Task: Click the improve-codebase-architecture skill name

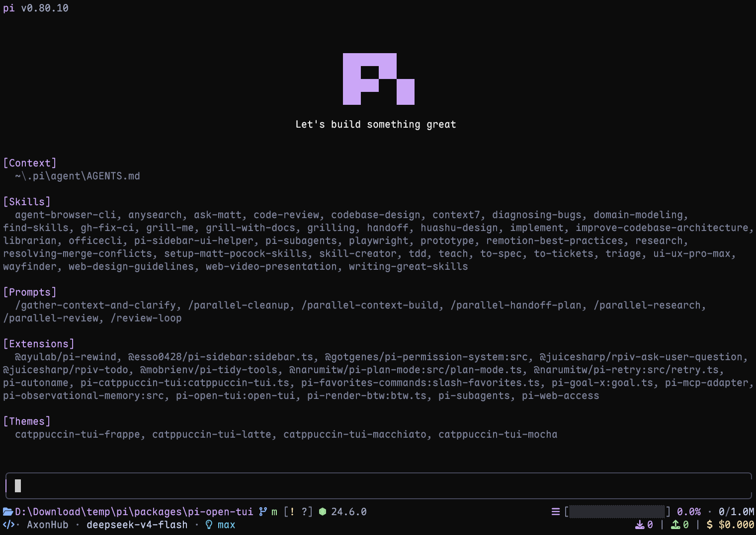Action: point(662,228)
